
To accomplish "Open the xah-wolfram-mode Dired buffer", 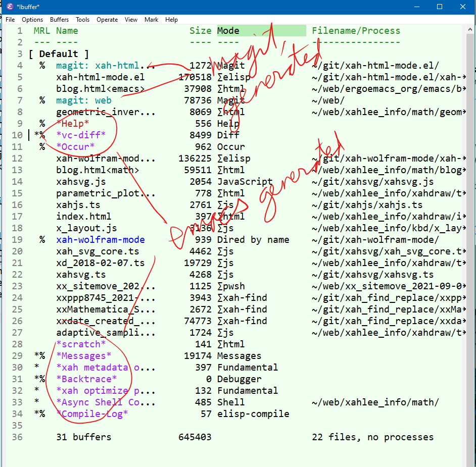I will point(101,240).
